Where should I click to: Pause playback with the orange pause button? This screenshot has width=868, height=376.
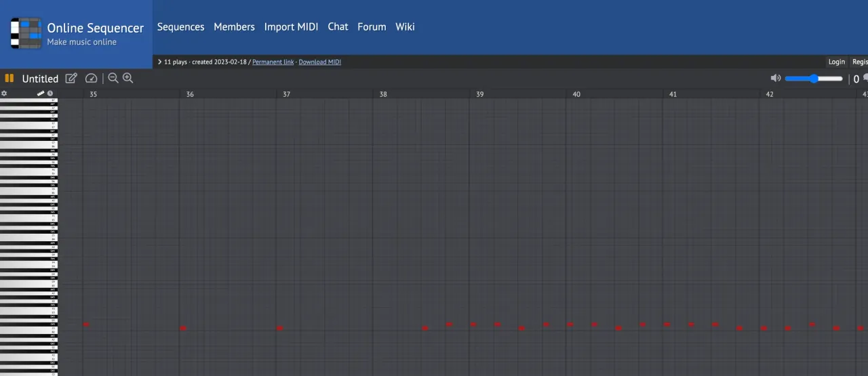pyautogui.click(x=9, y=79)
